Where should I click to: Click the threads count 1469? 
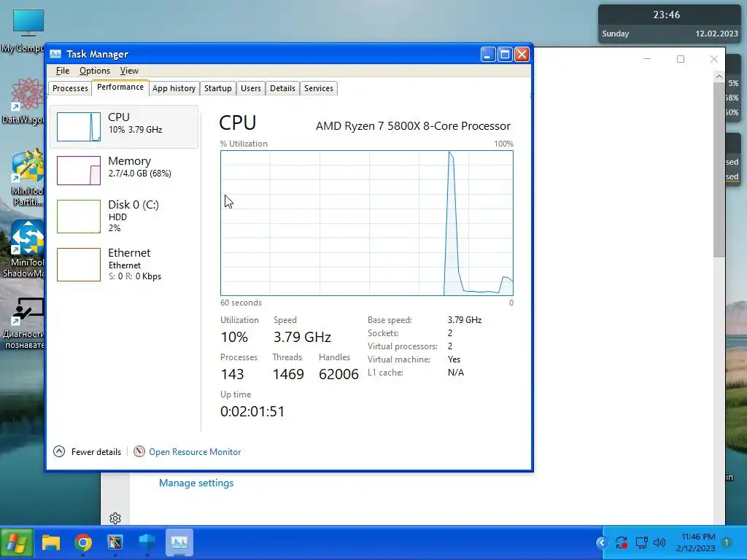pyautogui.click(x=288, y=374)
